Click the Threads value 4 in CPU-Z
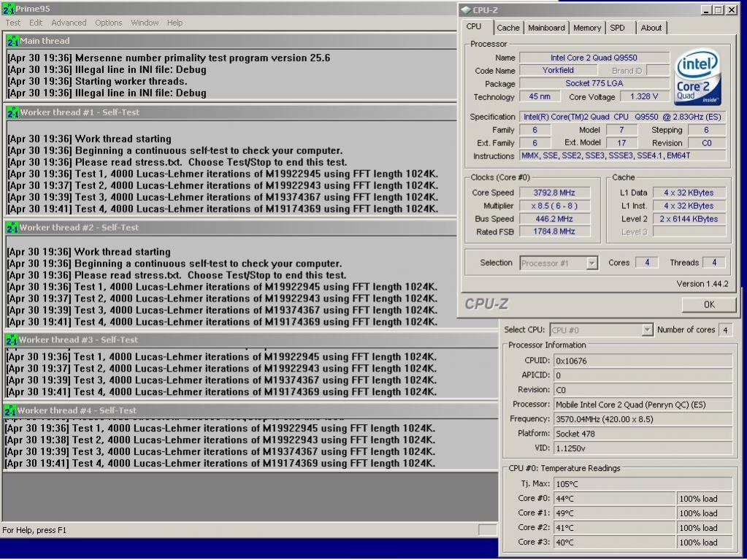This screenshot has width=747, height=560. tap(714, 262)
